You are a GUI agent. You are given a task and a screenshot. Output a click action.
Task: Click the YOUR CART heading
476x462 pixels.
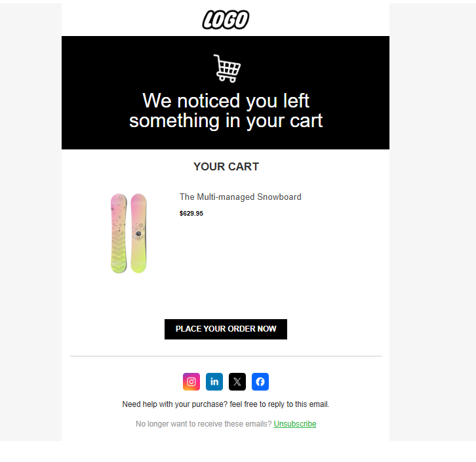[226, 167]
